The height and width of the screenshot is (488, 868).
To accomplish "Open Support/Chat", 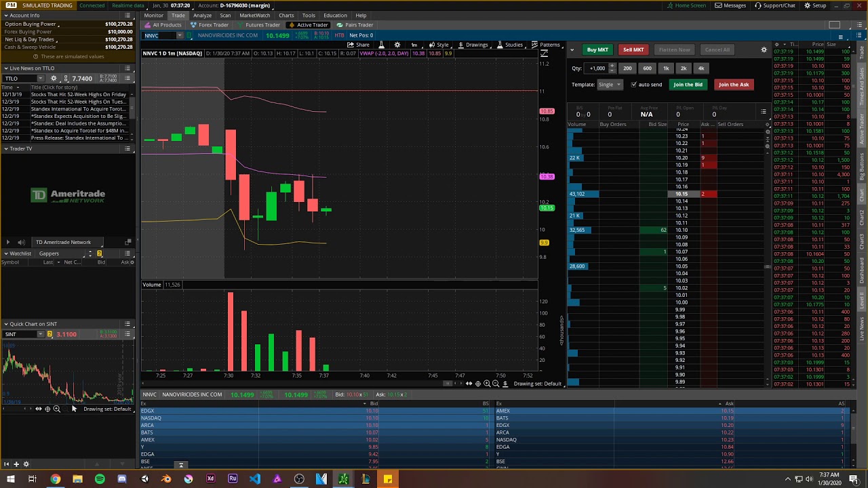I will point(775,5).
